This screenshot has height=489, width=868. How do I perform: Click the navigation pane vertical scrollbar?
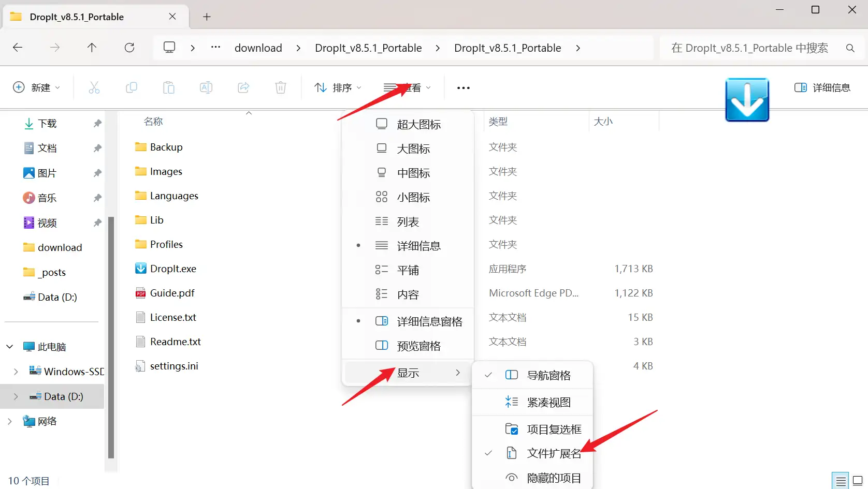(x=111, y=336)
